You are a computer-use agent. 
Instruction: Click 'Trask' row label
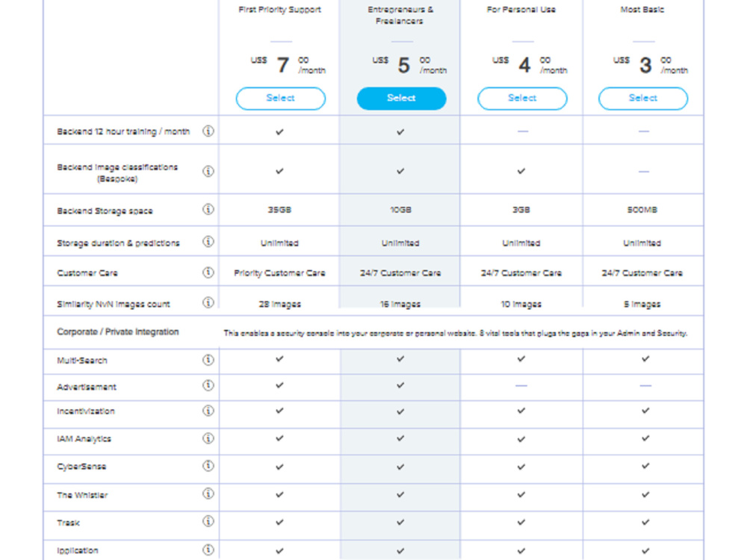tap(68, 523)
